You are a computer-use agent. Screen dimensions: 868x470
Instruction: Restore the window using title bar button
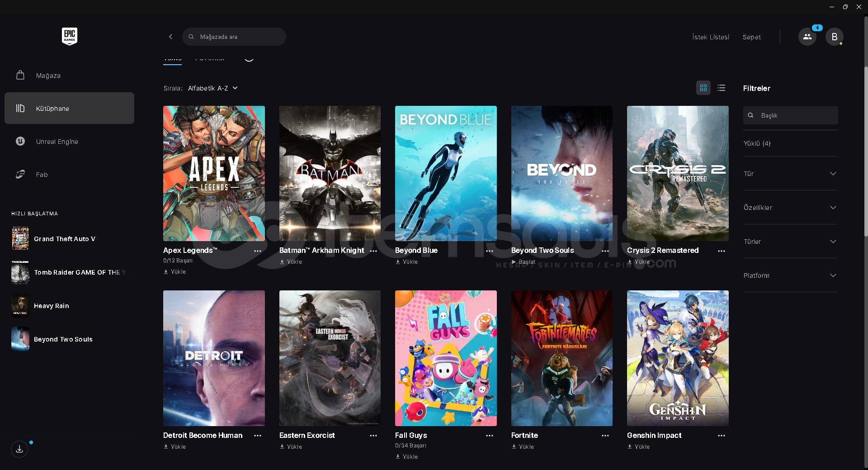click(845, 7)
